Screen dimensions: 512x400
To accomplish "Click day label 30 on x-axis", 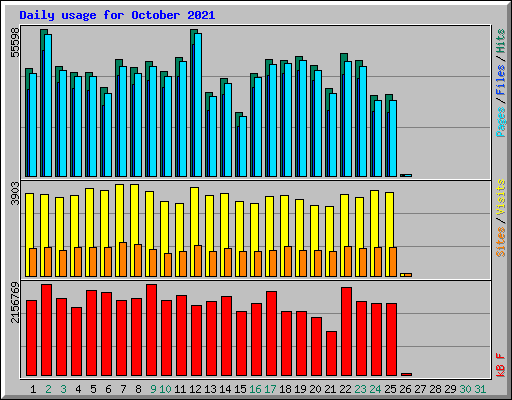I will coord(465,389).
